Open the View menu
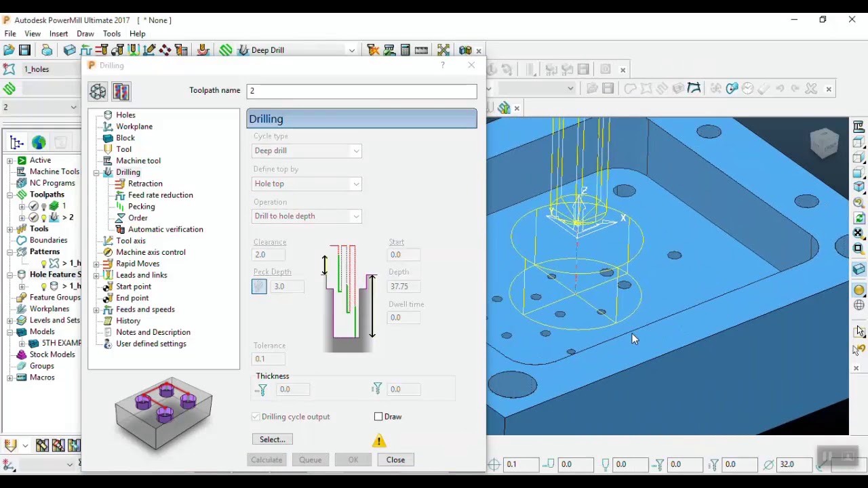Viewport: 868px width, 488px height. [33, 34]
